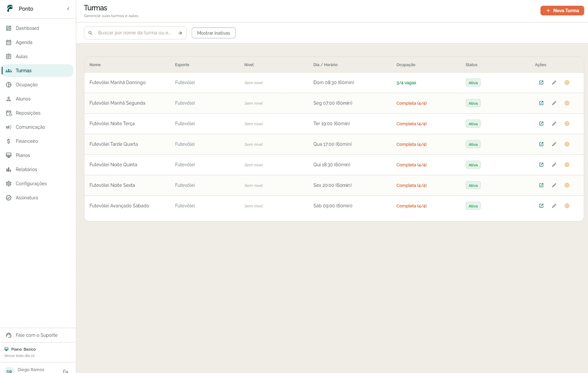Edit Futevôlei Tarde Quarta class
This screenshot has height=373, width=588.
554,144
